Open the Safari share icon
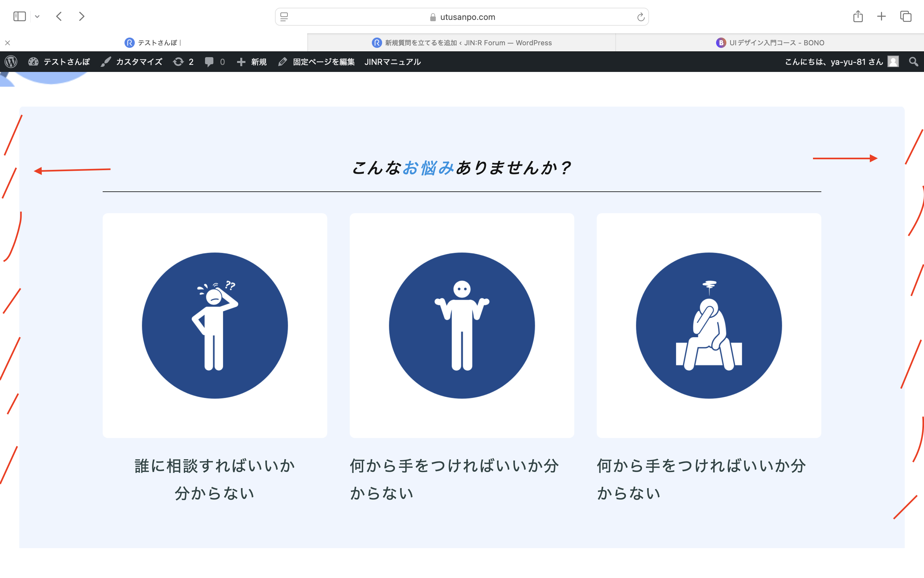 coord(858,16)
